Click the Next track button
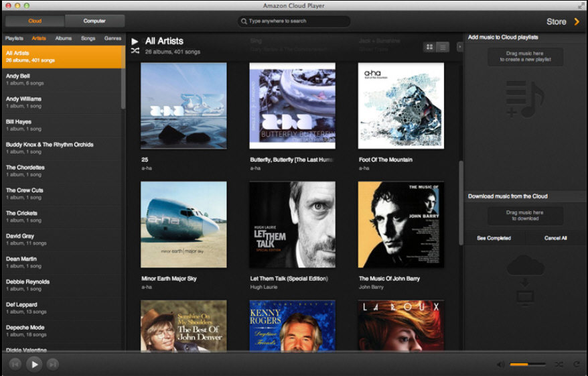The width and height of the screenshot is (588, 376). (x=53, y=364)
